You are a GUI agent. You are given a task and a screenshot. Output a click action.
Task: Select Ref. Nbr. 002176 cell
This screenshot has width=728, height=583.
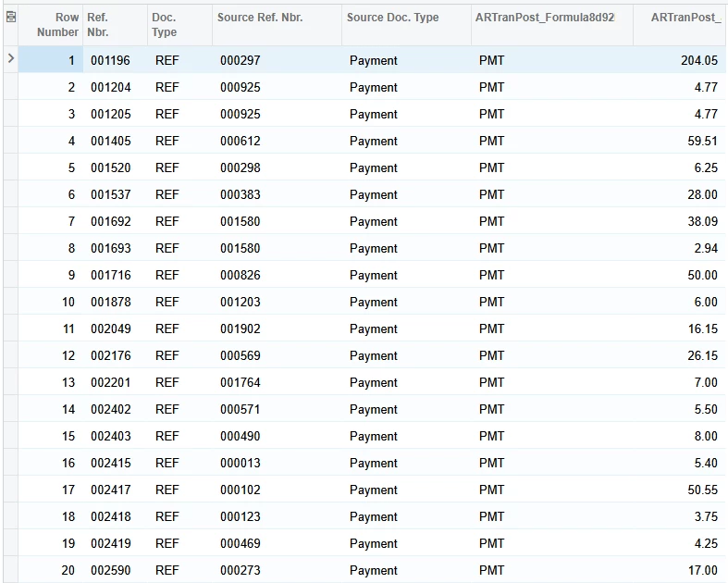(x=115, y=356)
